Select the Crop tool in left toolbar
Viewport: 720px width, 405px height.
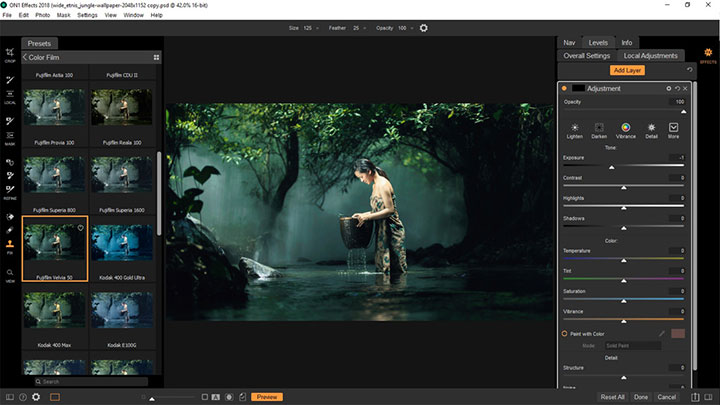coord(10,52)
